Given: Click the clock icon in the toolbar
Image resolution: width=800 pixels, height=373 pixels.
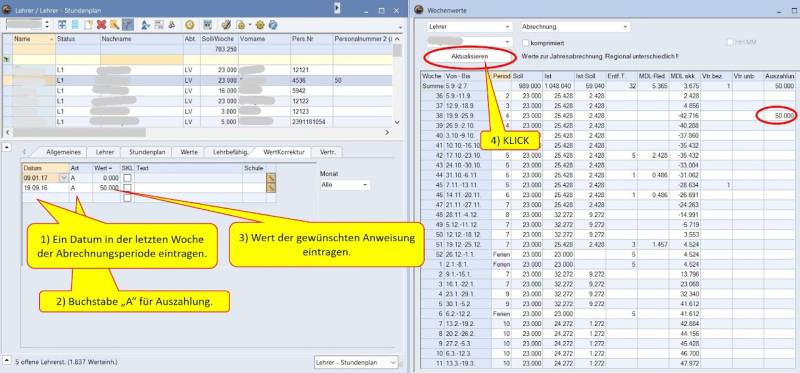Looking at the screenshot, I should (x=189, y=24).
